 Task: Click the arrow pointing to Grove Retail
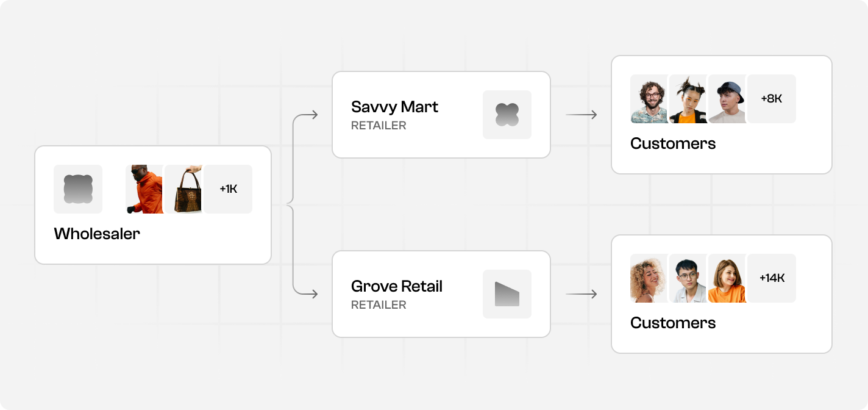coord(311,294)
